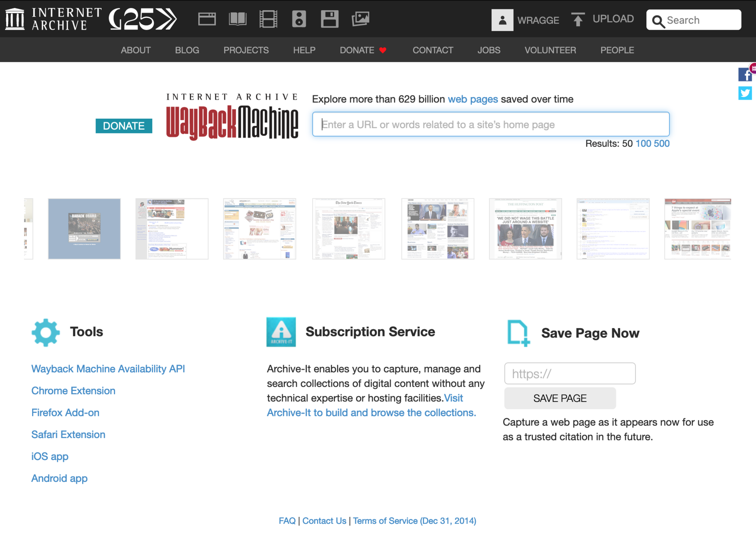Image resolution: width=756 pixels, height=549 pixels.
Task: Open the Software (floppy disk) icon
Action: (330, 19)
